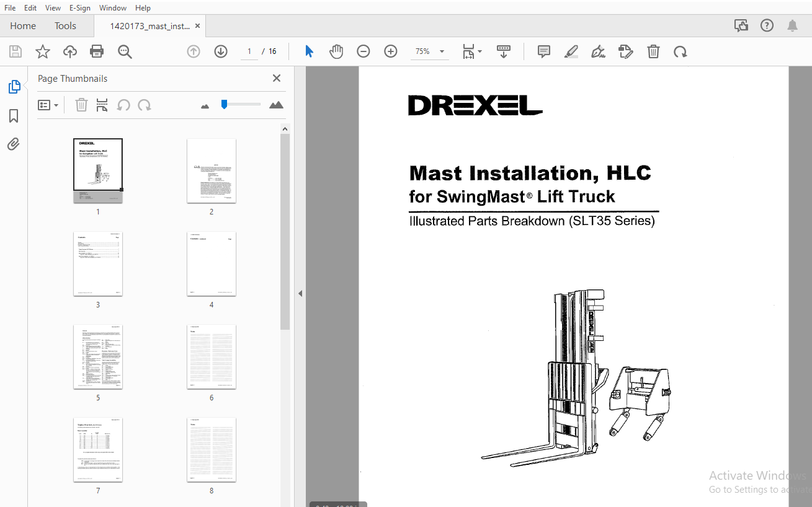The image size is (812, 507).
Task: Click the current page number field
Action: click(x=249, y=51)
